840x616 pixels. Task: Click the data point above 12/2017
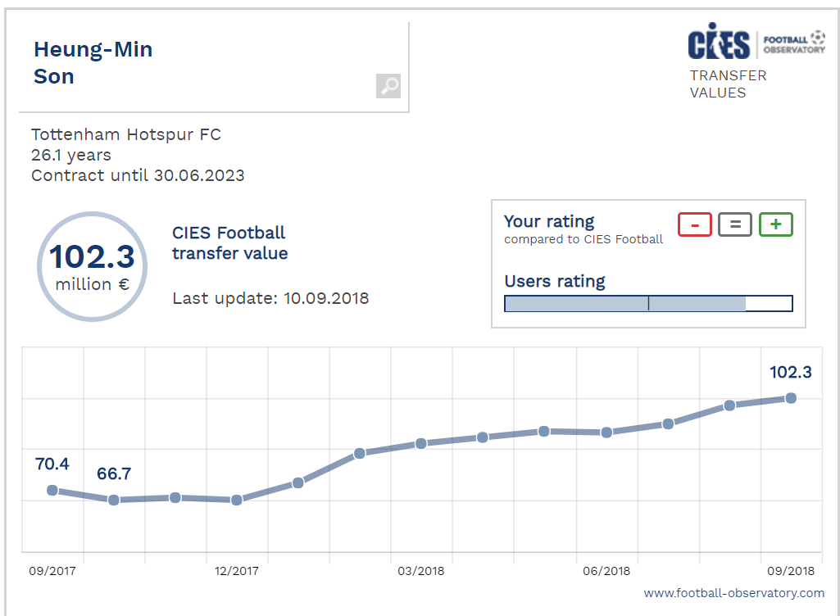coord(237,500)
